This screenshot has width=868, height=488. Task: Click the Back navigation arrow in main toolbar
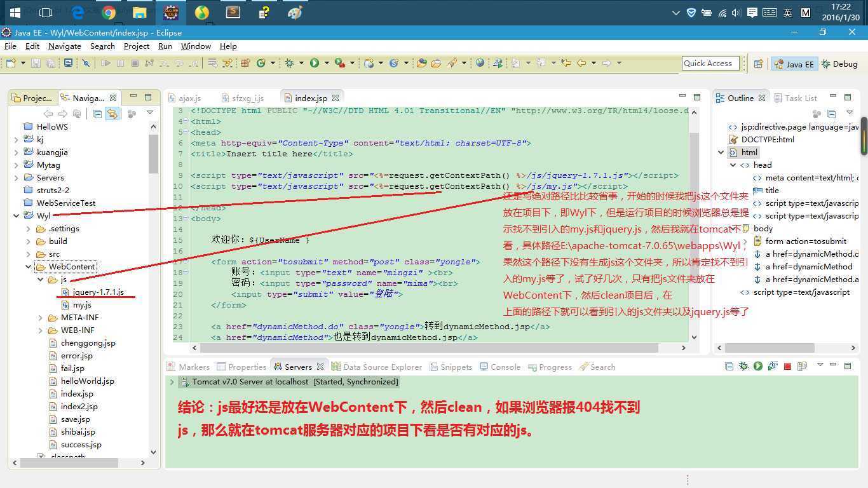(x=581, y=63)
